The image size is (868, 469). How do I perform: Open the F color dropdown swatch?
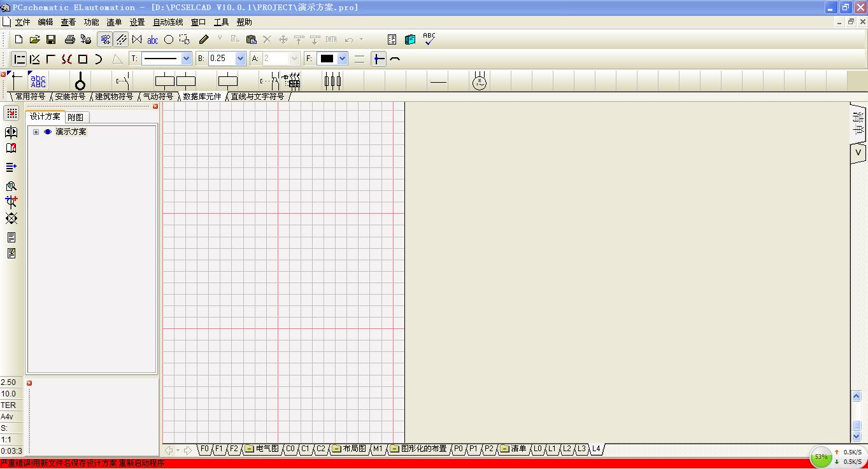(342, 59)
